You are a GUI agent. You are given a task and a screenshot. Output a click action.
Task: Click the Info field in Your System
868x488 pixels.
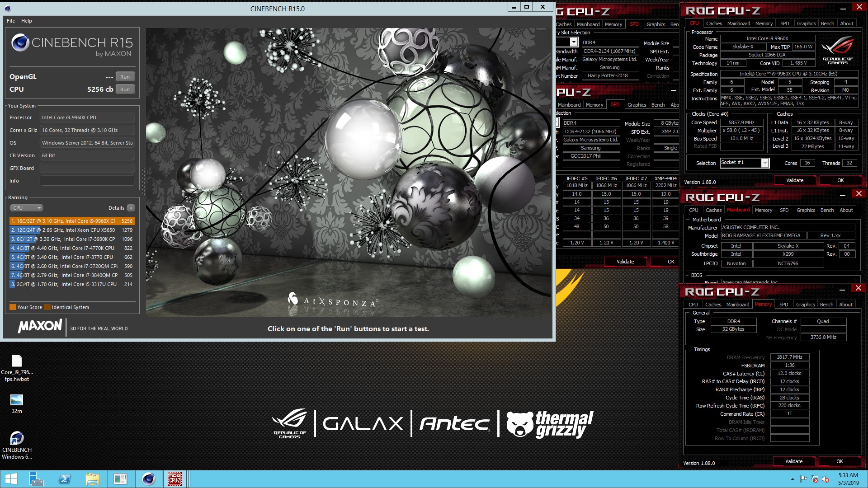click(x=87, y=181)
